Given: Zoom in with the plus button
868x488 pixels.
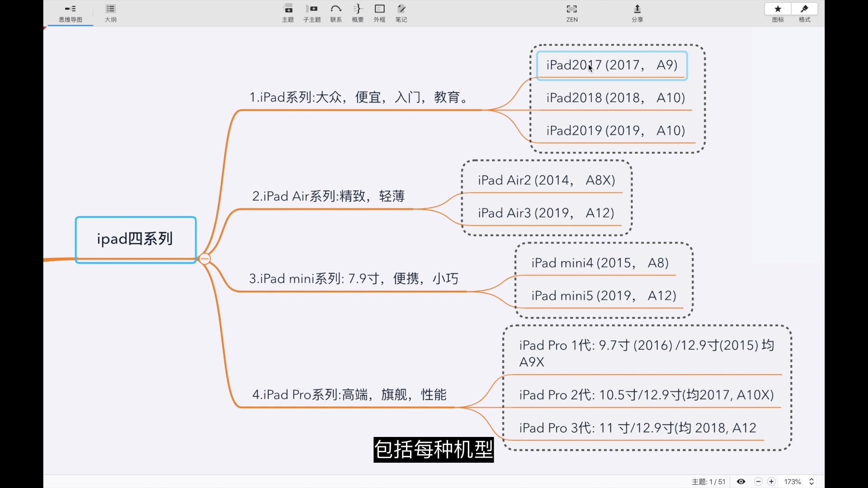Looking at the screenshot, I should click(x=771, y=482).
